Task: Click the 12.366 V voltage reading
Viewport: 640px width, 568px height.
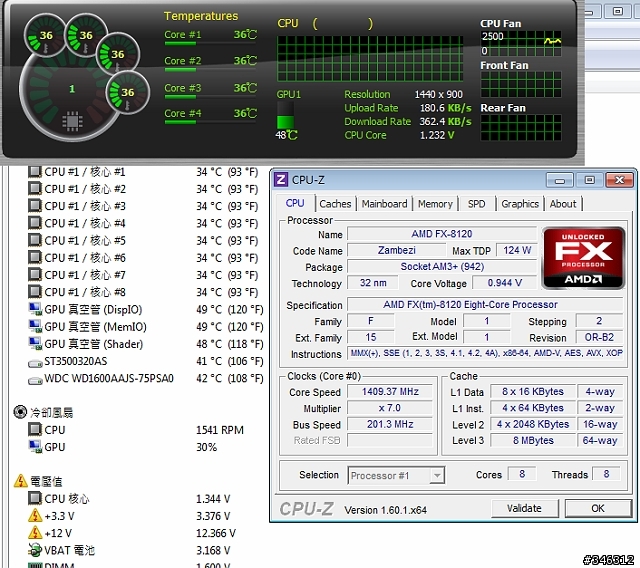Action: (x=216, y=533)
